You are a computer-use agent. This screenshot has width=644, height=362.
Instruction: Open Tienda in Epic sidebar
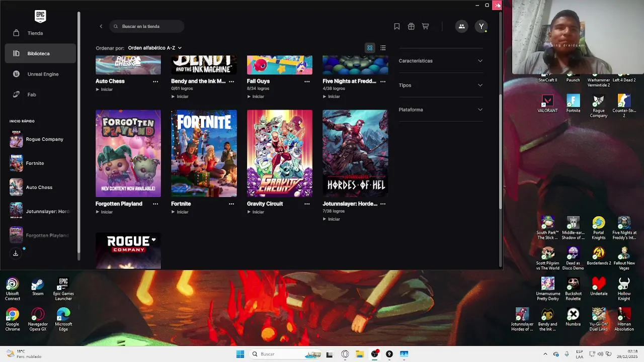tap(40, 33)
